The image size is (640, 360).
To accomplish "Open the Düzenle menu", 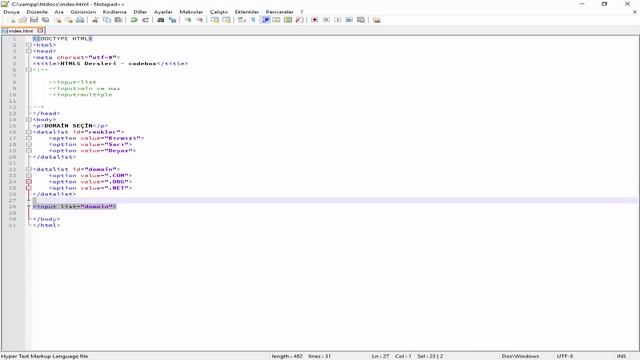I will click(x=37, y=12).
